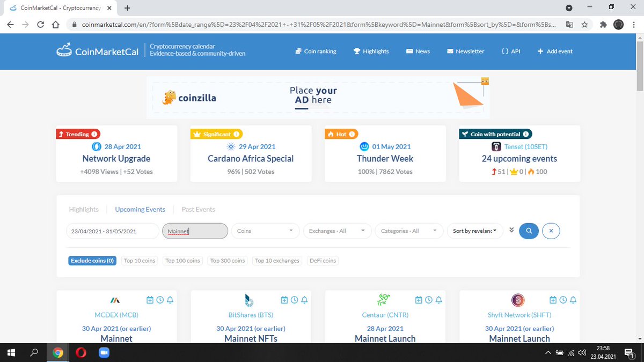Open the Categories - All dropdown
Screen dimensions: 644x362
[409, 231]
